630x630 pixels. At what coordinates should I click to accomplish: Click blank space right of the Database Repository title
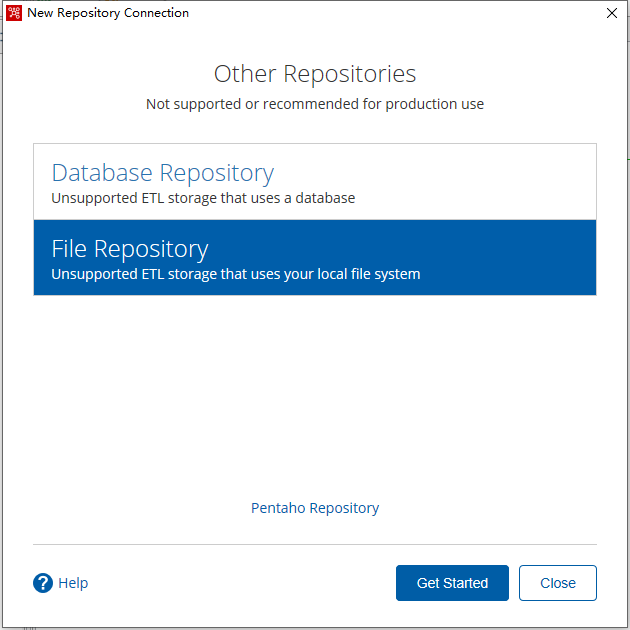click(x=434, y=173)
